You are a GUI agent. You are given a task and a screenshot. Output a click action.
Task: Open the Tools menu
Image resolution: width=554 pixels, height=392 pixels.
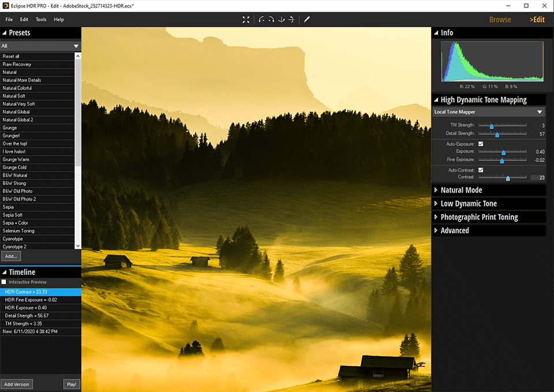coord(41,20)
